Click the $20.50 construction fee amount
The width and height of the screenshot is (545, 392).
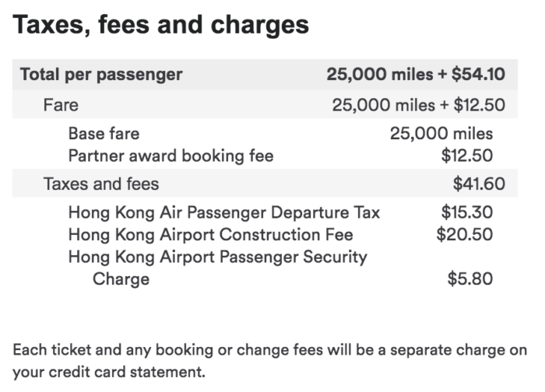(x=465, y=234)
